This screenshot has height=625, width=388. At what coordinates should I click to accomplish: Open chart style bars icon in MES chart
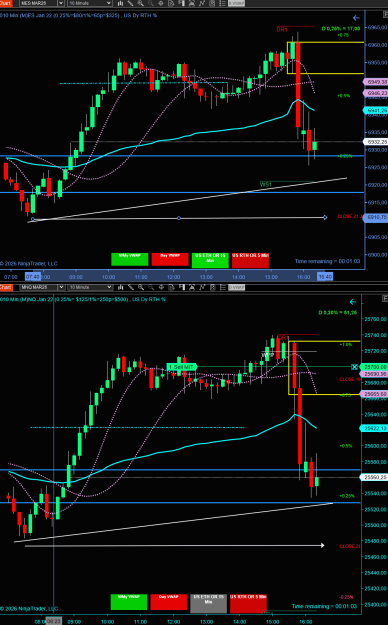tap(120, 3)
